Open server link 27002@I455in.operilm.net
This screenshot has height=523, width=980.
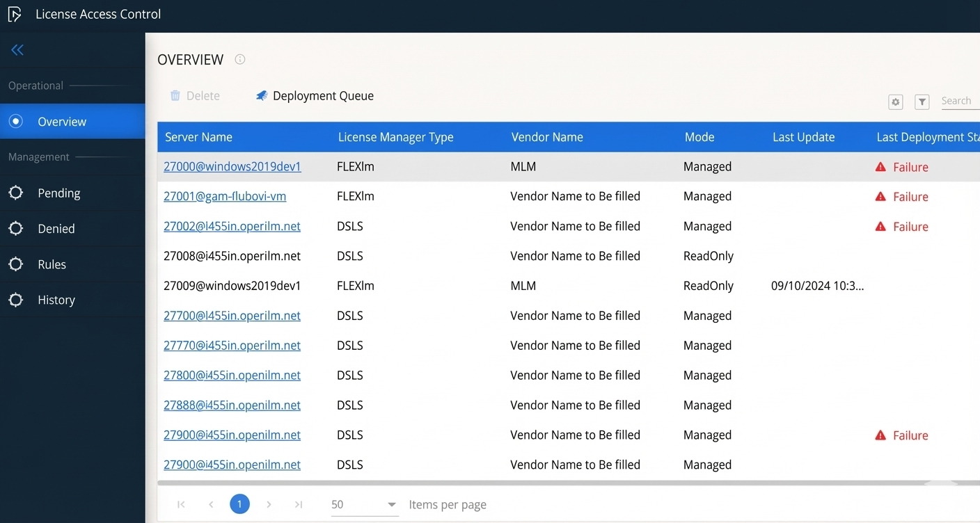[x=232, y=227]
